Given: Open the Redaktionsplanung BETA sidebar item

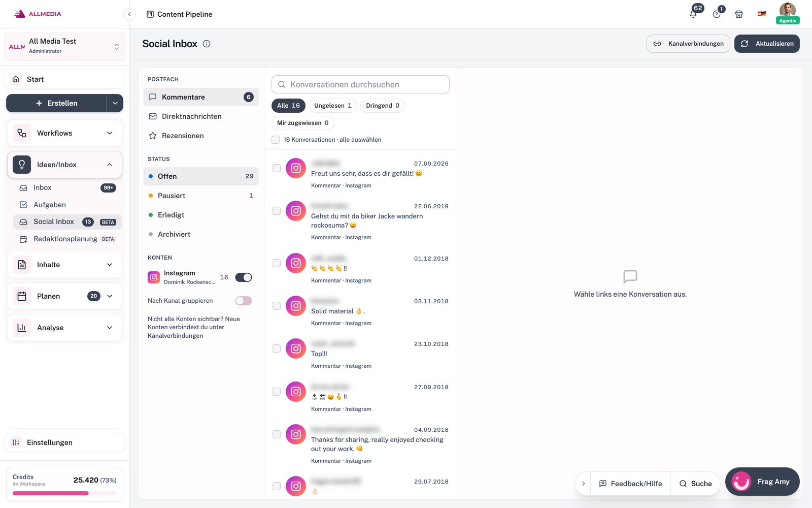Looking at the screenshot, I should (67, 239).
